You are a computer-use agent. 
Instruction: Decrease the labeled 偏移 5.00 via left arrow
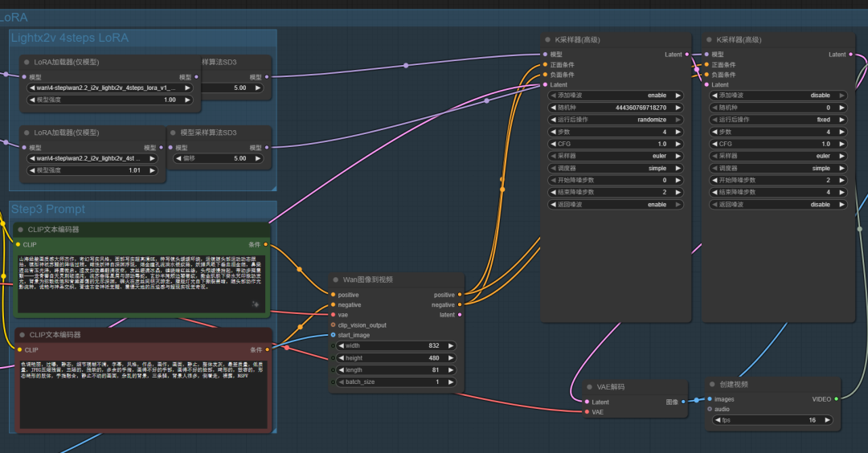pos(178,158)
